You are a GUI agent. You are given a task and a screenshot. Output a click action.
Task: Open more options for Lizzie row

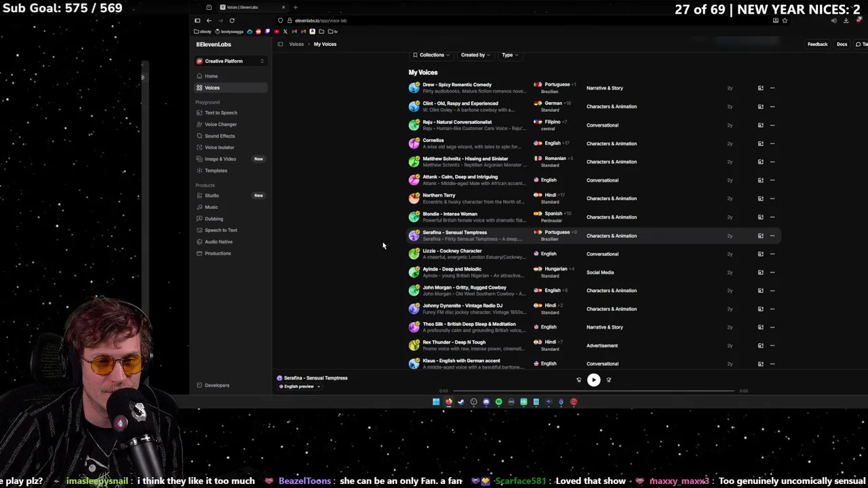tap(772, 254)
